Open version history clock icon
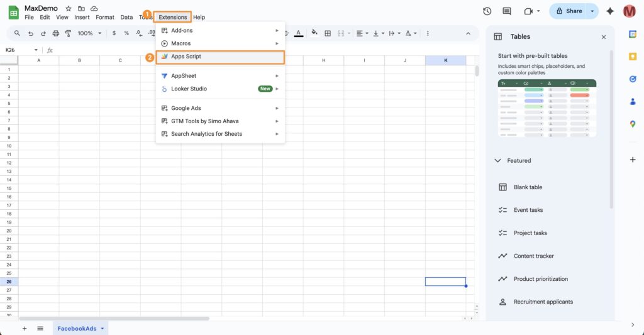 487,11
